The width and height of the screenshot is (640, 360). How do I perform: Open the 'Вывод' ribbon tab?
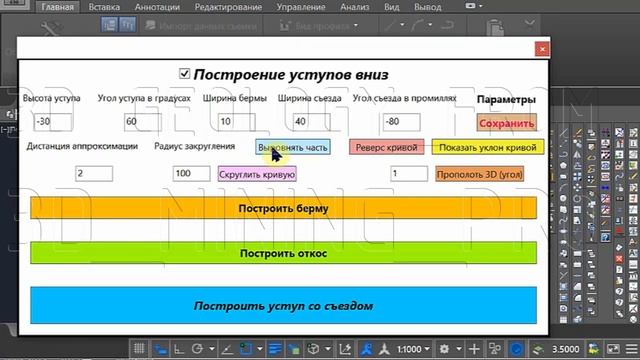click(427, 7)
